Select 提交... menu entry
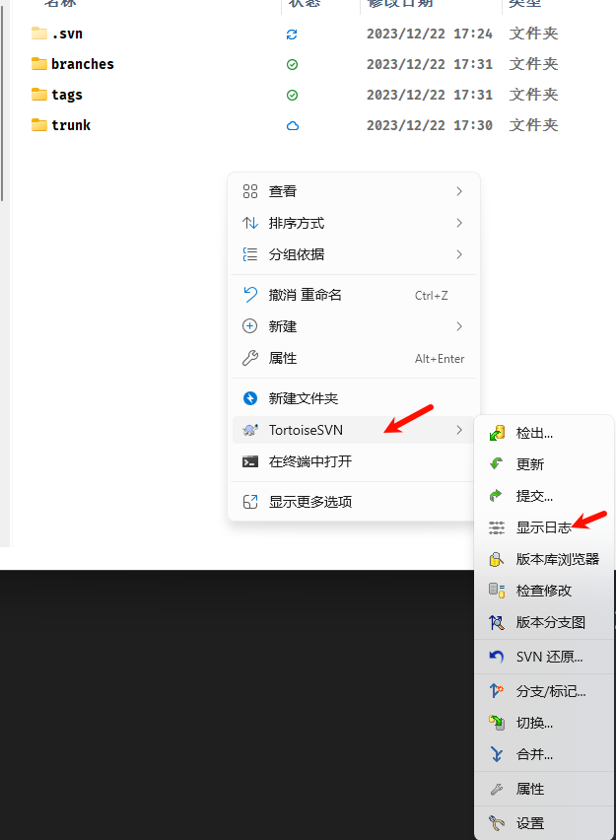This screenshot has height=840, width=616. pyautogui.click(x=544, y=496)
